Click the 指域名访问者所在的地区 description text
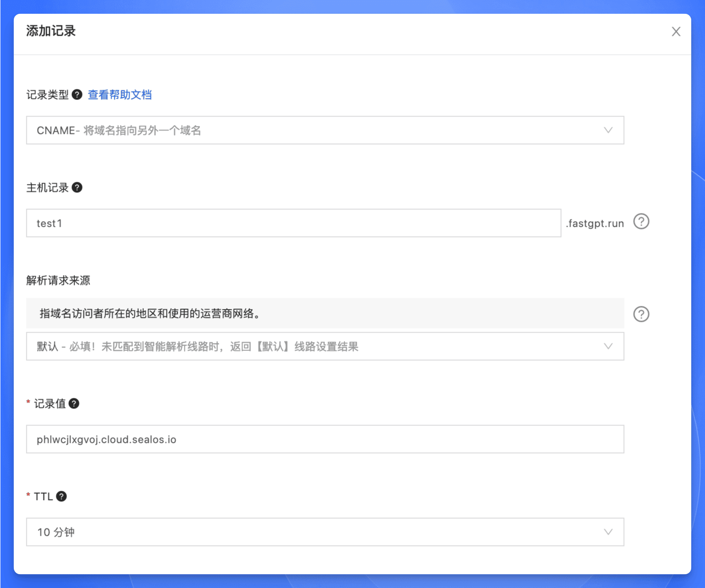This screenshot has width=705, height=588. [x=150, y=313]
